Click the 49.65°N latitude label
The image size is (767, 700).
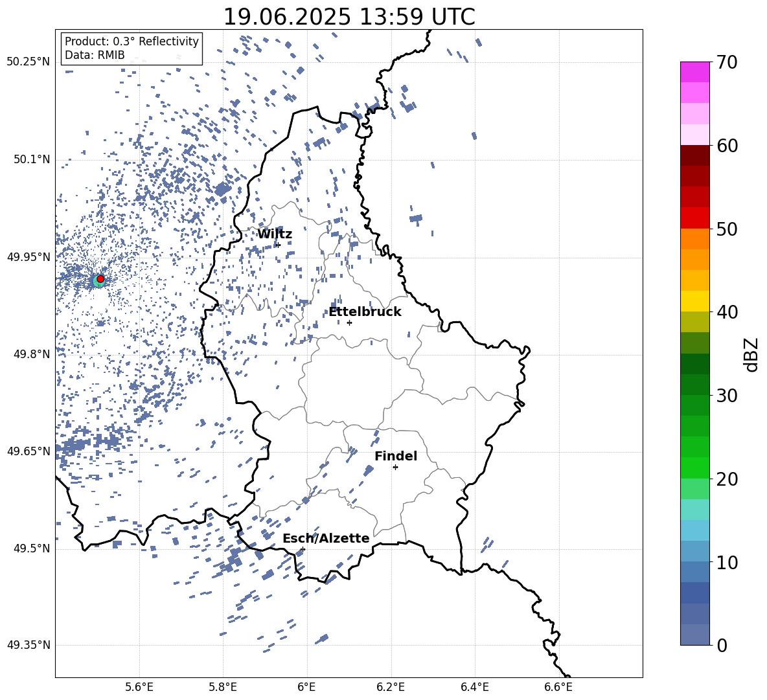coord(29,451)
